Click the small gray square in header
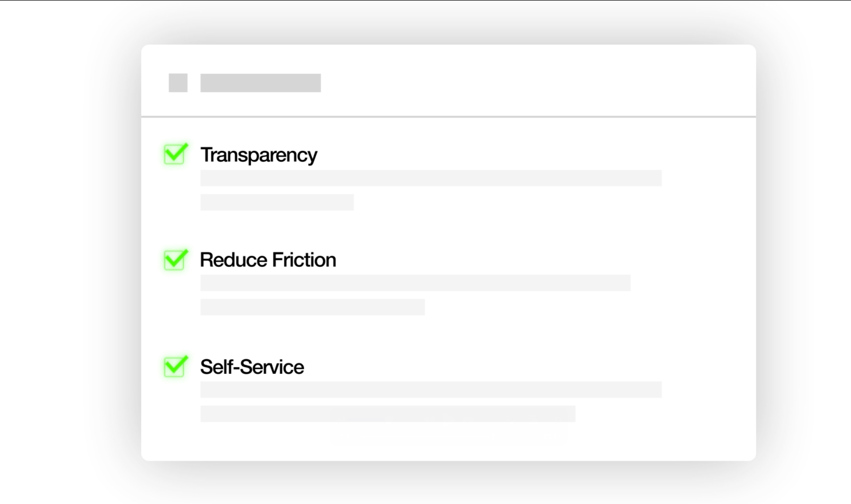 [178, 83]
